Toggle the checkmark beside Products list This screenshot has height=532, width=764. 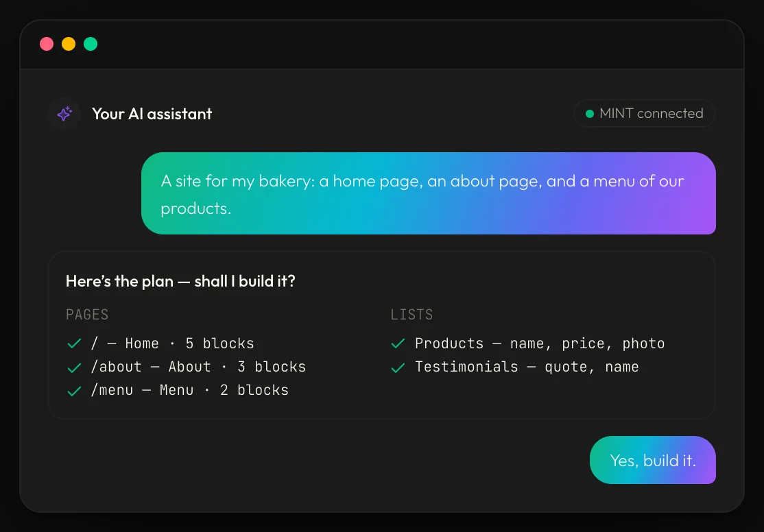click(x=398, y=343)
